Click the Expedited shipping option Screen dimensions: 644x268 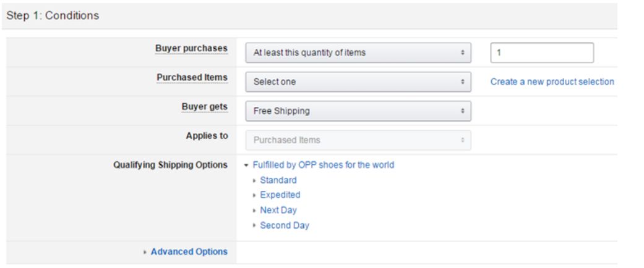coord(280,195)
